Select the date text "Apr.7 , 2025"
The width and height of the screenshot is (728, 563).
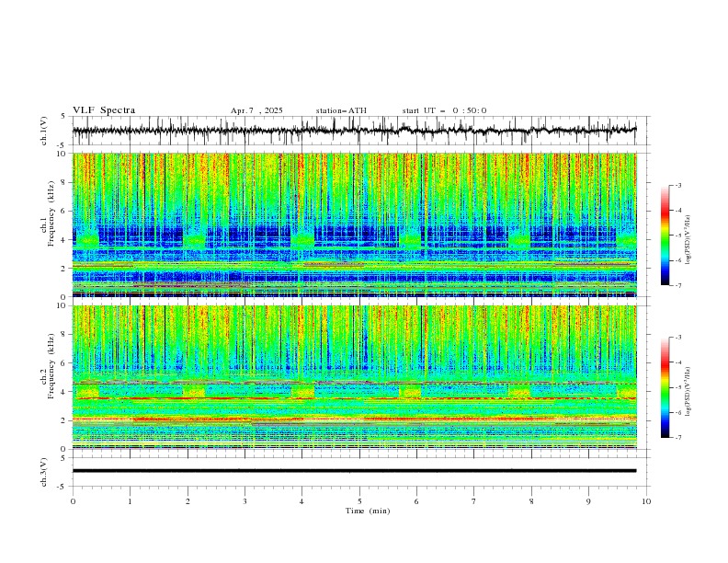point(256,110)
